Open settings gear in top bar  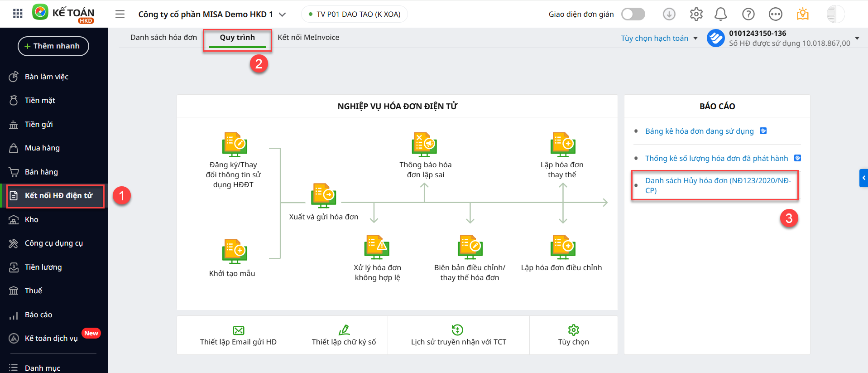coord(696,15)
